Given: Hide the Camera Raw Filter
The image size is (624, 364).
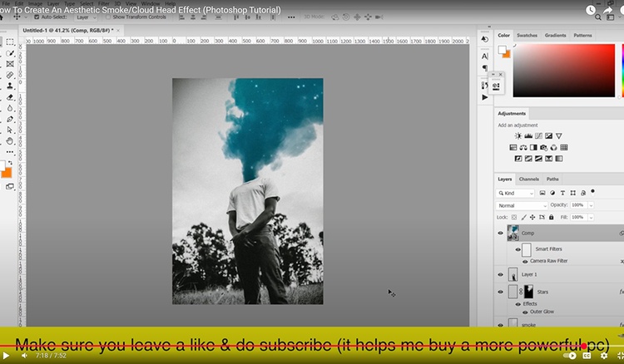Looking at the screenshot, I should (x=525, y=262).
